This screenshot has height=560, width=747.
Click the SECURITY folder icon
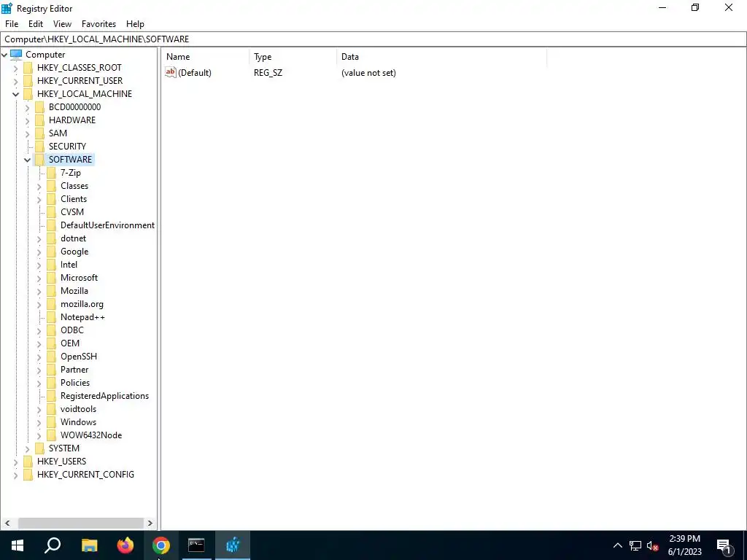(x=40, y=146)
